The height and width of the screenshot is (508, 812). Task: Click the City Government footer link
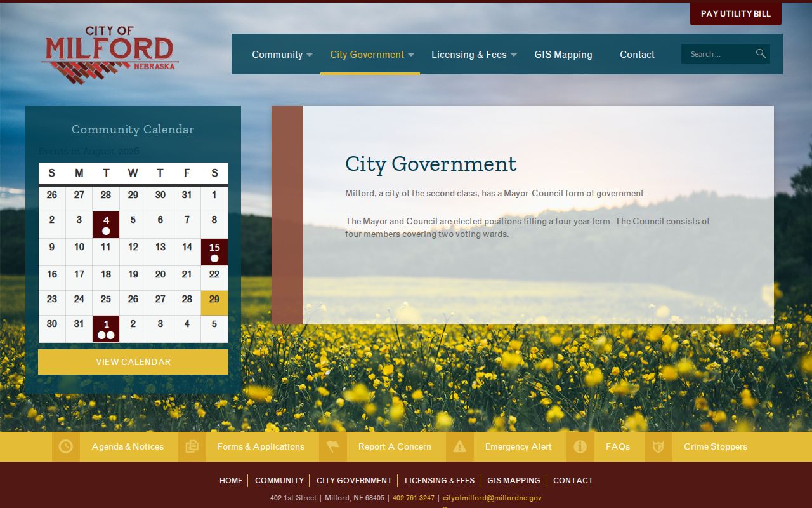[354, 481]
